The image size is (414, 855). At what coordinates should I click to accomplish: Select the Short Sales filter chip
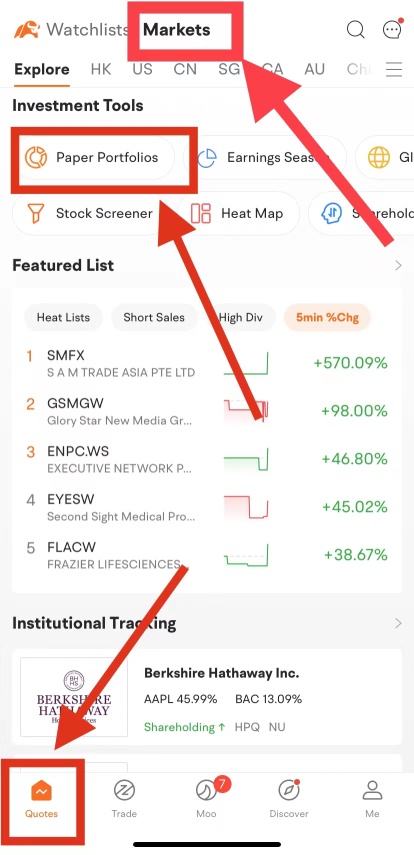click(154, 317)
